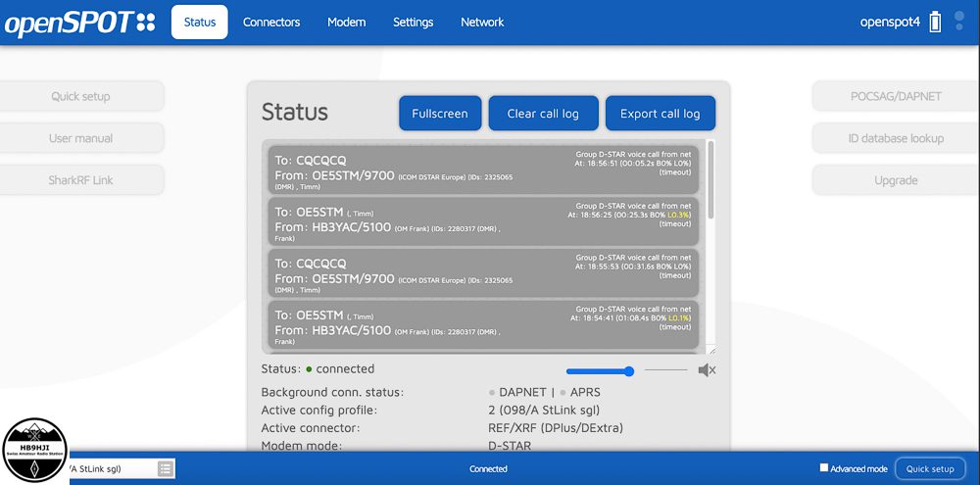Click the Status panel heading

tap(294, 112)
